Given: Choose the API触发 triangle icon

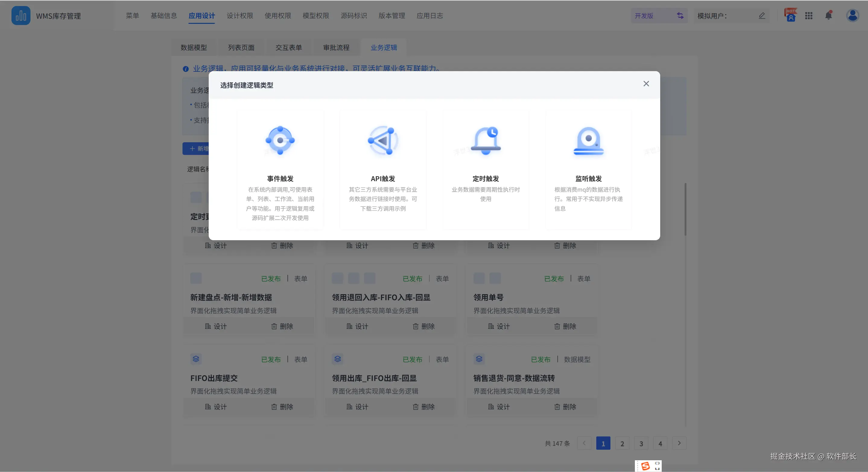Looking at the screenshot, I should pos(383,140).
